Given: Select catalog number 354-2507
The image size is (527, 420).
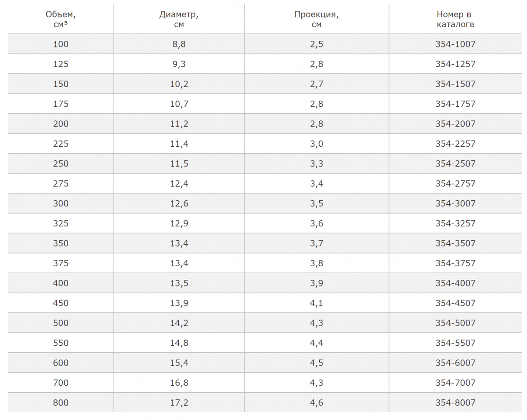Looking at the screenshot, I should 455,163.
